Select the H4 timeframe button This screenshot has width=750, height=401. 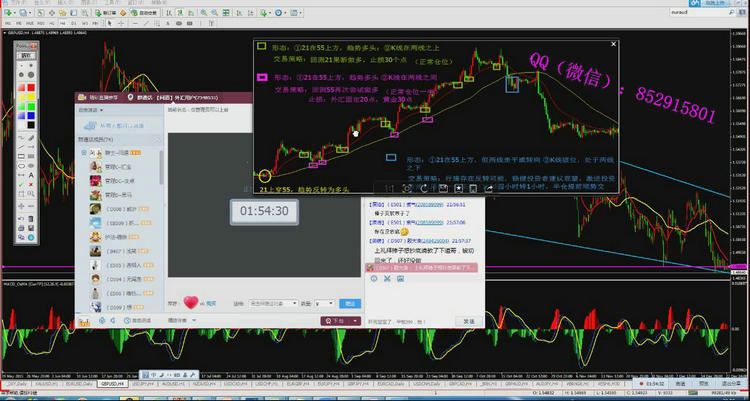(62, 23)
